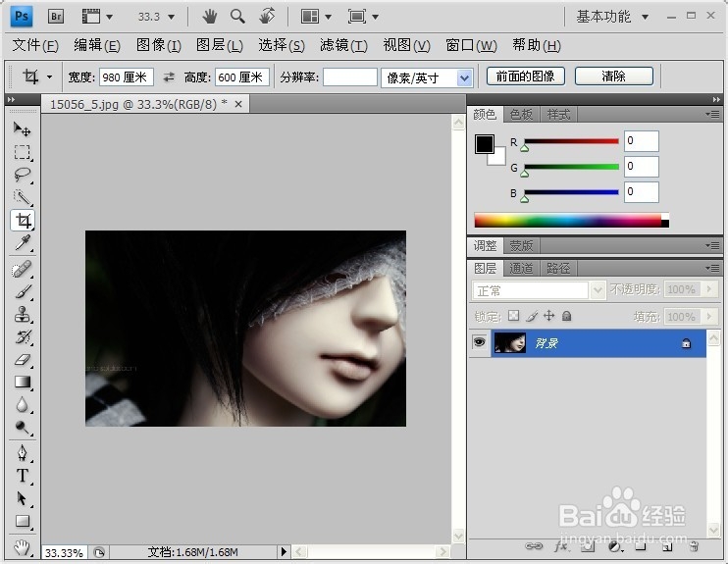Select the Rectangular Marquee tool
The image size is (728, 564).
pos(22,152)
